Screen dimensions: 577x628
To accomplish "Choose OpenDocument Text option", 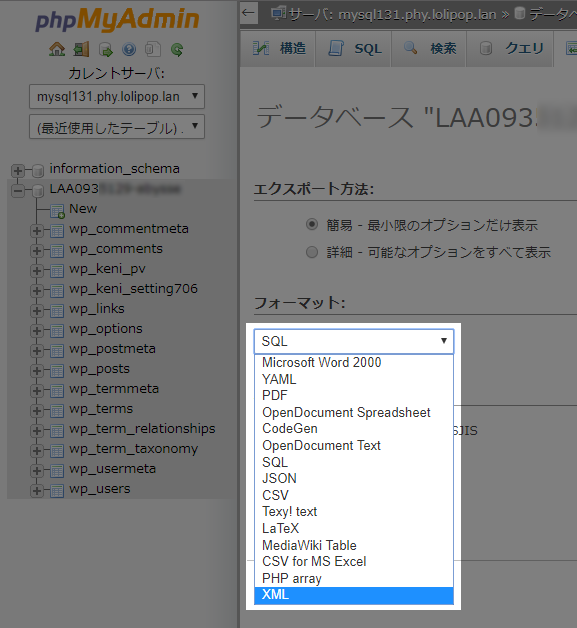I will [x=354, y=446].
